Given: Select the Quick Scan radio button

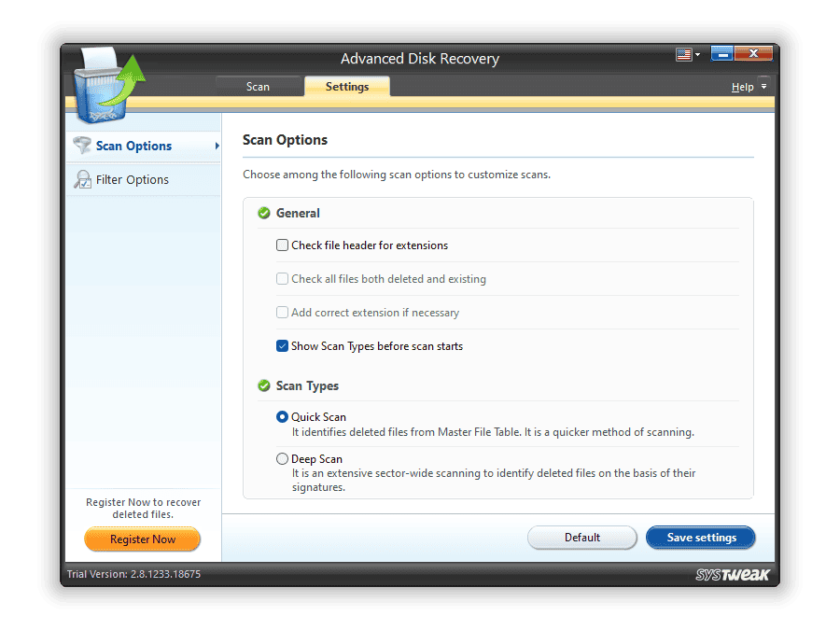Looking at the screenshot, I should [282, 417].
